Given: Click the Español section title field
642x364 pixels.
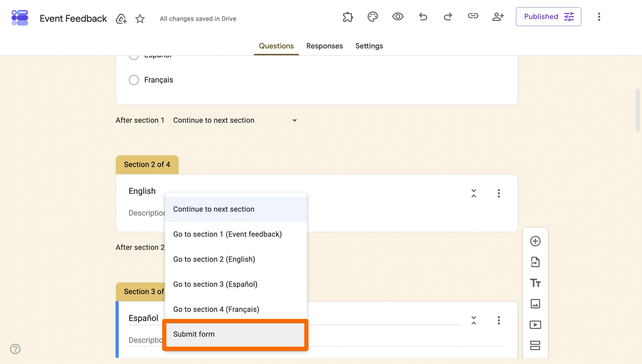Looking at the screenshot, I should tap(143, 318).
